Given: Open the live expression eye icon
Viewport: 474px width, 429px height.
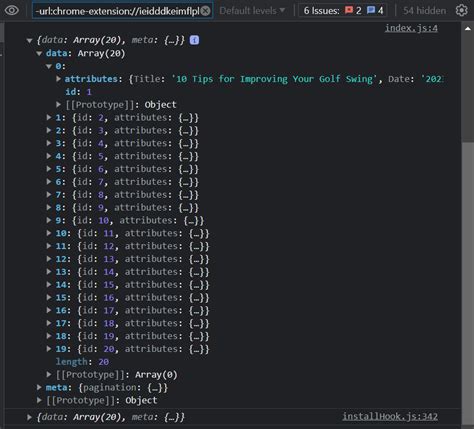Looking at the screenshot, I should [x=12, y=10].
